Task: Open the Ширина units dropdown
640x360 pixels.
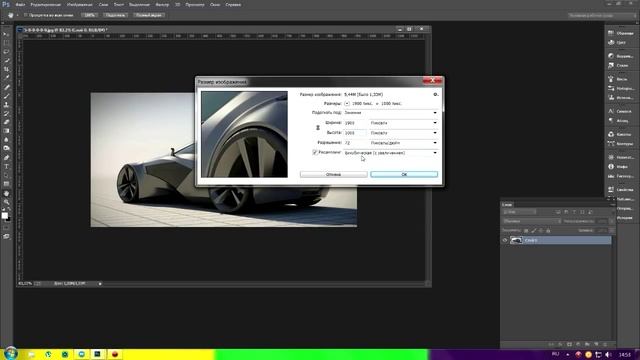Action: click(x=403, y=123)
